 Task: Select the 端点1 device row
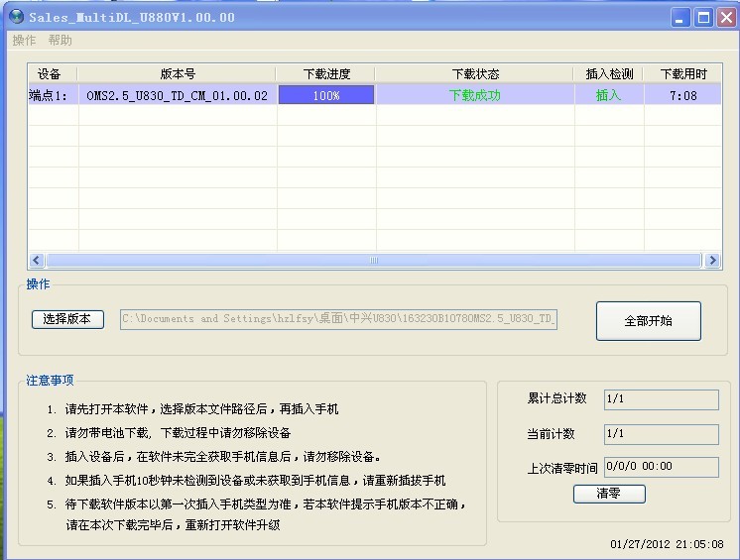click(50, 96)
